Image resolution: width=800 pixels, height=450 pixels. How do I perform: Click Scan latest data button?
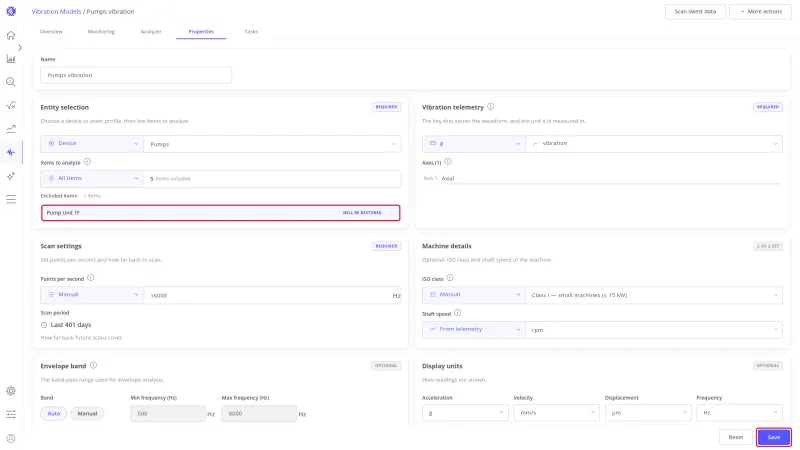point(695,11)
